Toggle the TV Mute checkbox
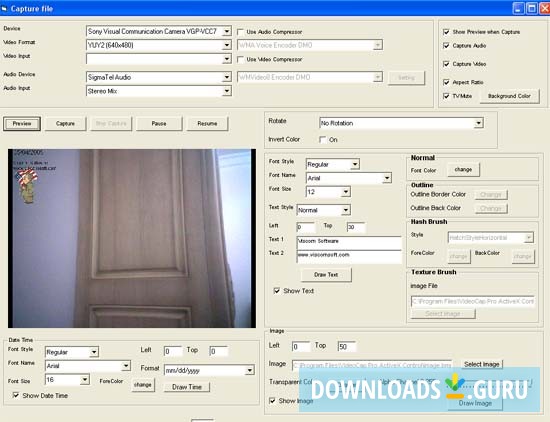 click(446, 96)
